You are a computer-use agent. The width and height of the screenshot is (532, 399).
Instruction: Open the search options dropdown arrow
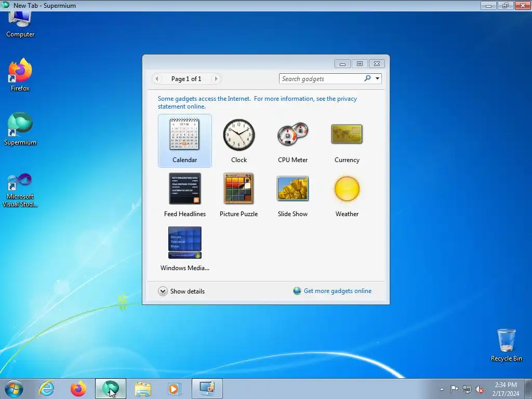[x=377, y=78]
